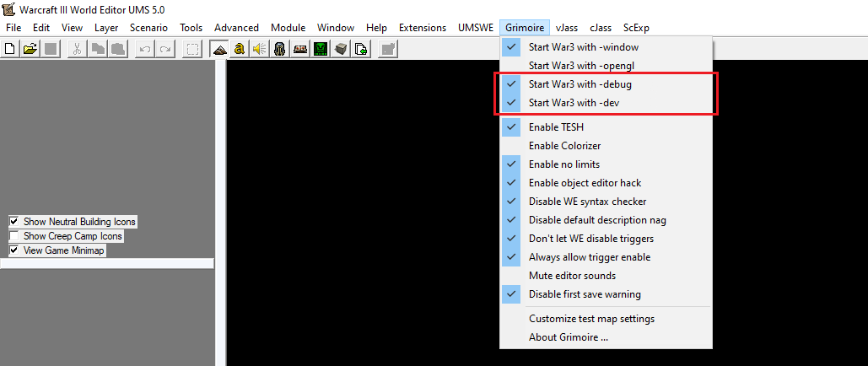Open the vJass menu
The height and width of the screenshot is (366, 868).
point(566,28)
